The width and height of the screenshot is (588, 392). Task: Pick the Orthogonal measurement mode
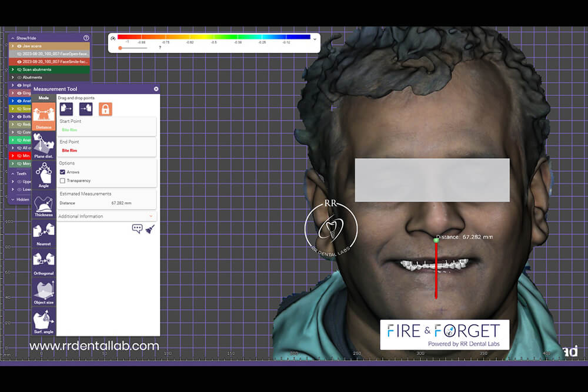[44, 263]
